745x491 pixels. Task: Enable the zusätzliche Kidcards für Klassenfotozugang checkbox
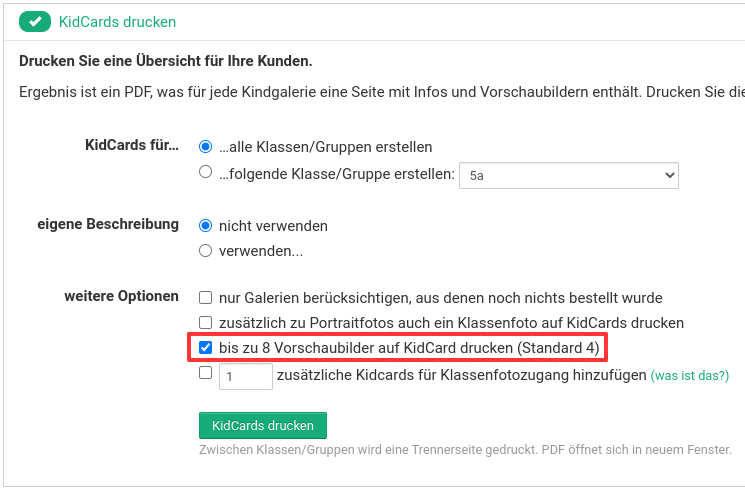tap(206, 373)
